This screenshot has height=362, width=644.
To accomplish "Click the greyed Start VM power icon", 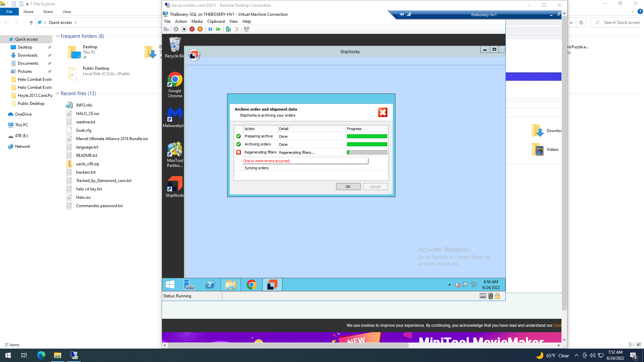I will 176,29.
